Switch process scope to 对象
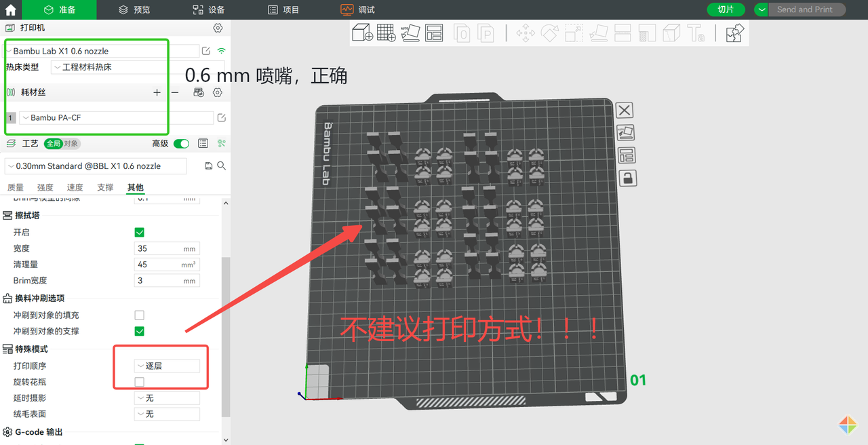Screen dimensions: 868x445 click(x=71, y=144)
